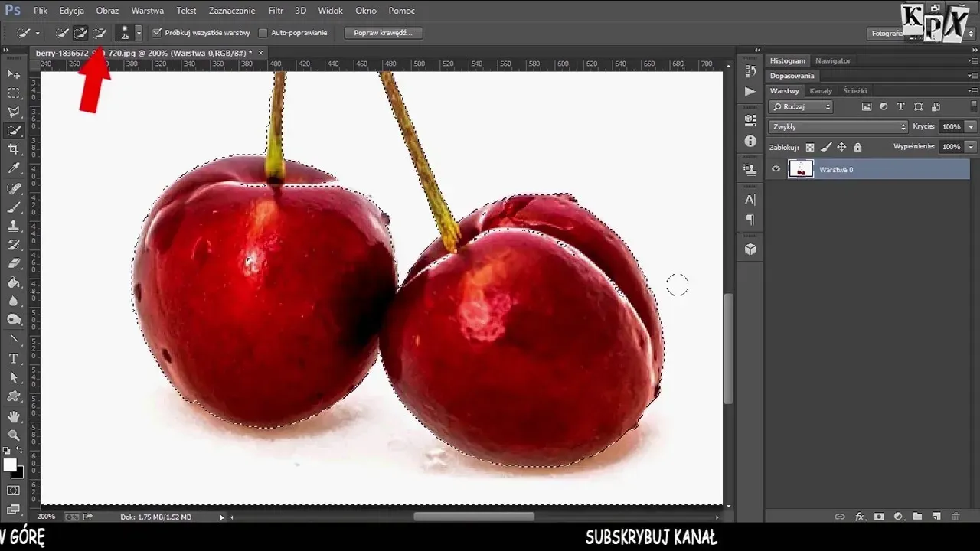The width and height of the screenshot is (980, 551).
Task: Open the Zwykły blend mode dropdown
Action: (x=838, y=127)
